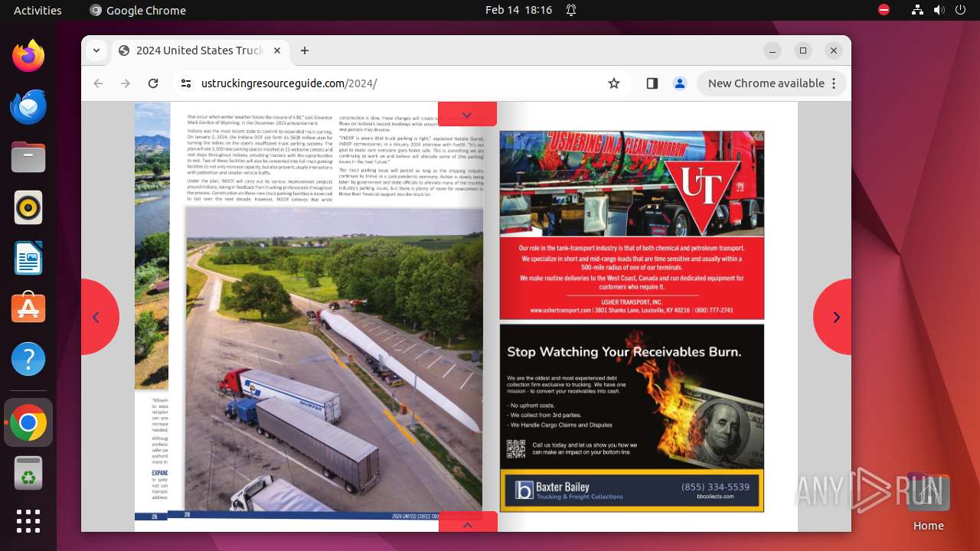Click the truck parking aerial photo
Image resolution: width=980 pixels, height=551 pixels.
click(x=334, y=358)
